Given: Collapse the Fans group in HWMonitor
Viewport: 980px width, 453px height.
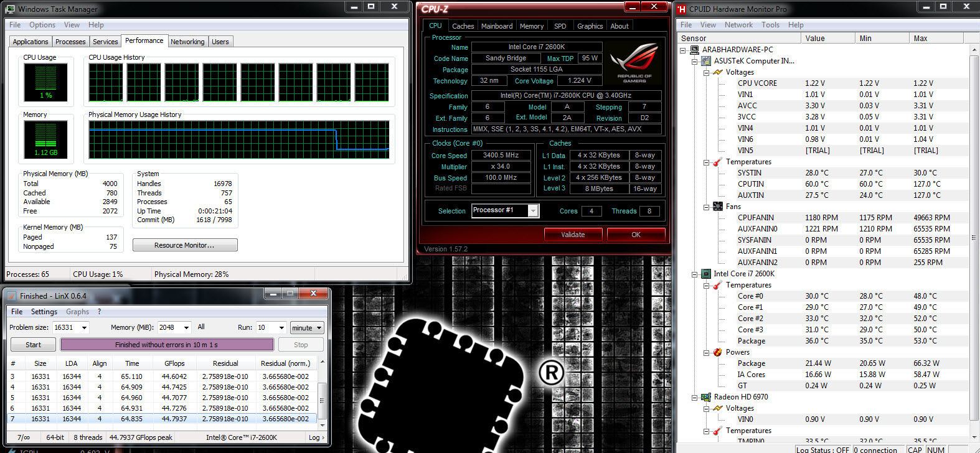Looking at the screenshot, I should coord(707,207).
